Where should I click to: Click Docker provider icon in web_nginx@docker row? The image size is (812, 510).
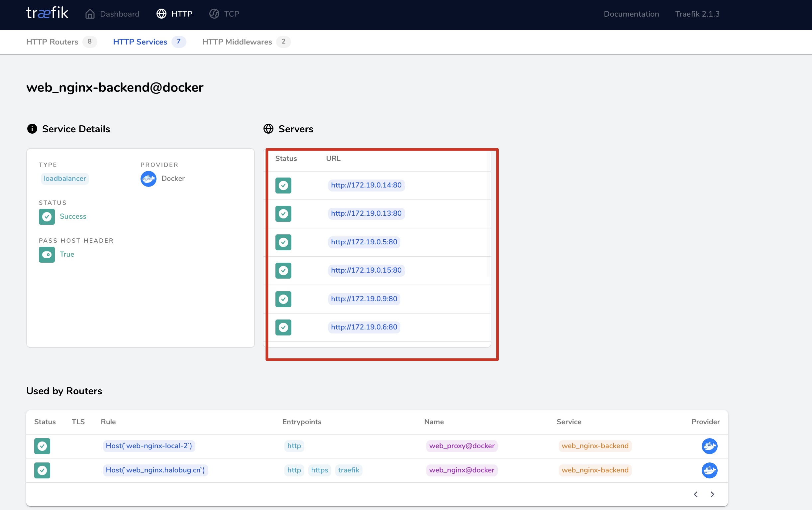pyautogui.click(x=710, y=470)
